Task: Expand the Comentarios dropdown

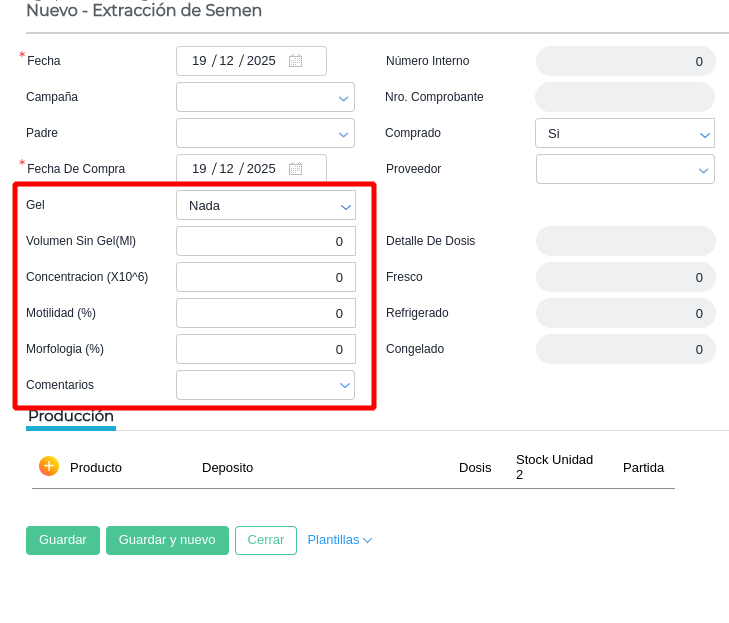Action: click(265, 385)
